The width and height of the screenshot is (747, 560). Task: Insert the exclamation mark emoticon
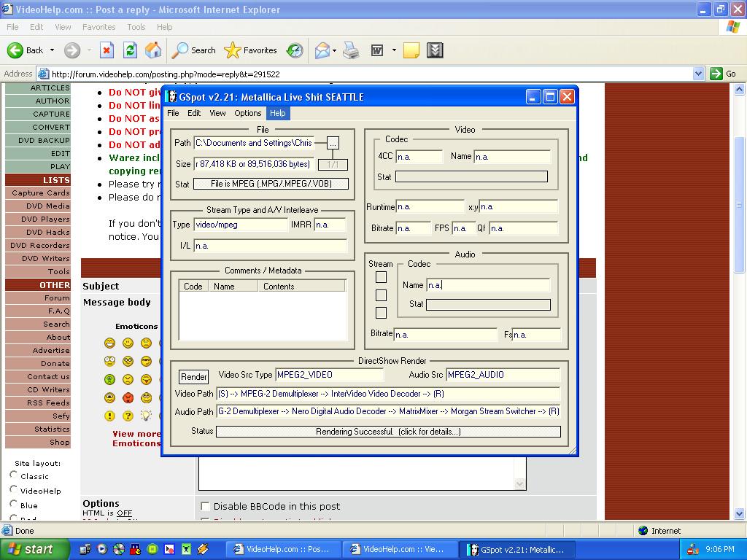pos(109,416)
